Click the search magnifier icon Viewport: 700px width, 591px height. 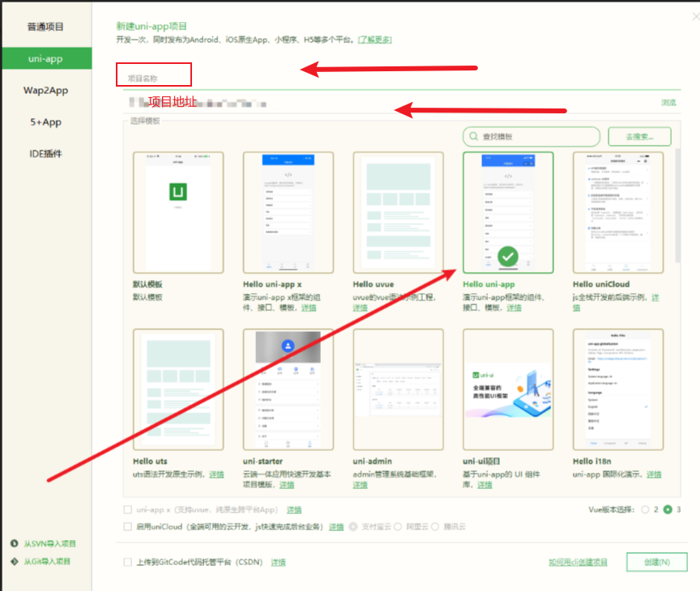[x=474, y=136]
